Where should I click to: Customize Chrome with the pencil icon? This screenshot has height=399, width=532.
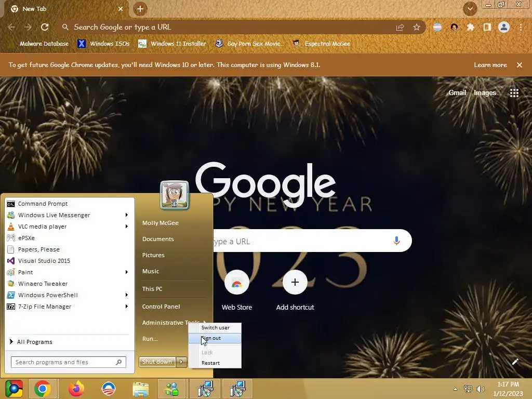tap(515, 362)
